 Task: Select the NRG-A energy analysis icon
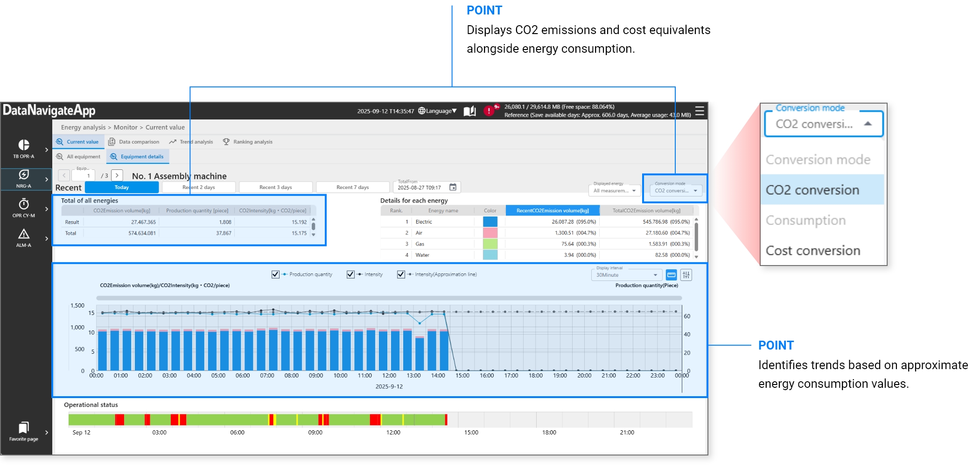24,175
